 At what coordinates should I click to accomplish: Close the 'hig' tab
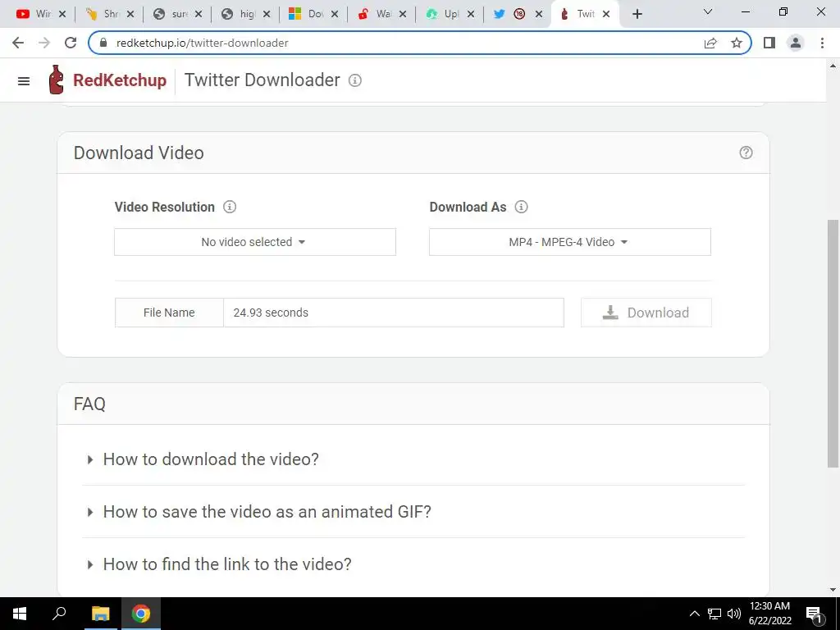[267, 15]
